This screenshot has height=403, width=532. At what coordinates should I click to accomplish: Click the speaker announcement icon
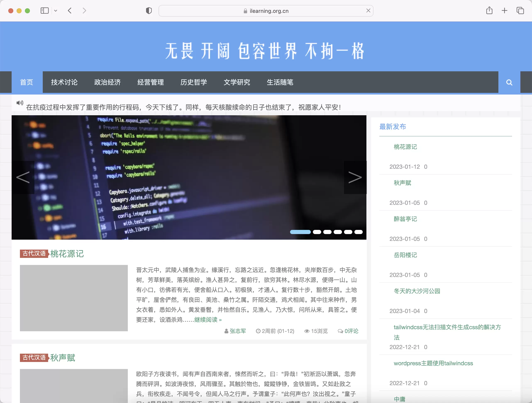click(x=20, y=103)
